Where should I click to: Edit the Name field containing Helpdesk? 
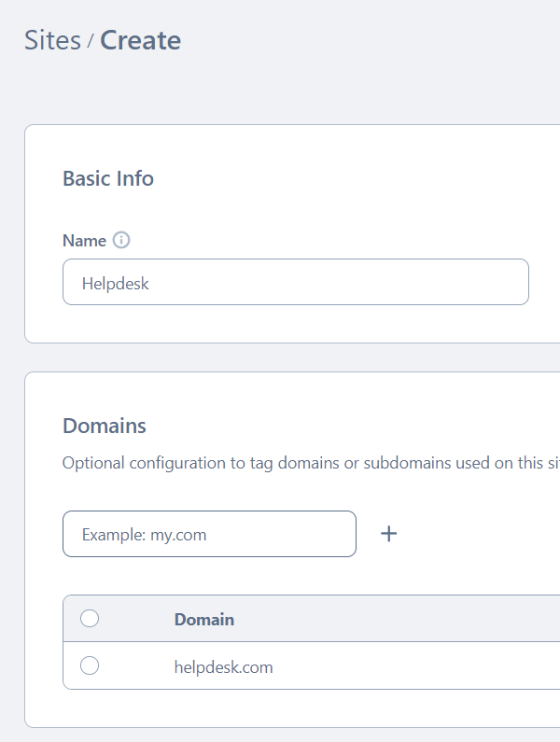pyautogui.click(x=295, y=282)
